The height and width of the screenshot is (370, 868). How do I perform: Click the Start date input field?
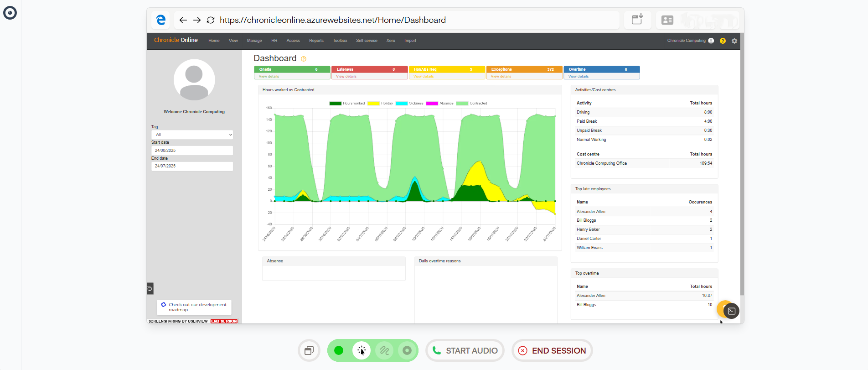pyautogui.click(x=192, y=151)
